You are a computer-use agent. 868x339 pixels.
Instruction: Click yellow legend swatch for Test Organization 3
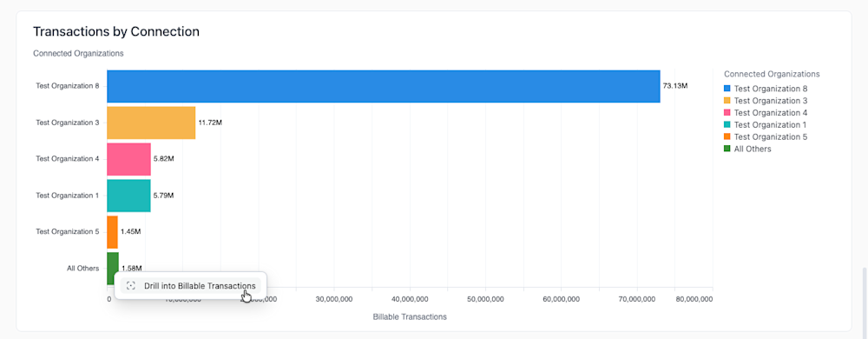[727, 101]
